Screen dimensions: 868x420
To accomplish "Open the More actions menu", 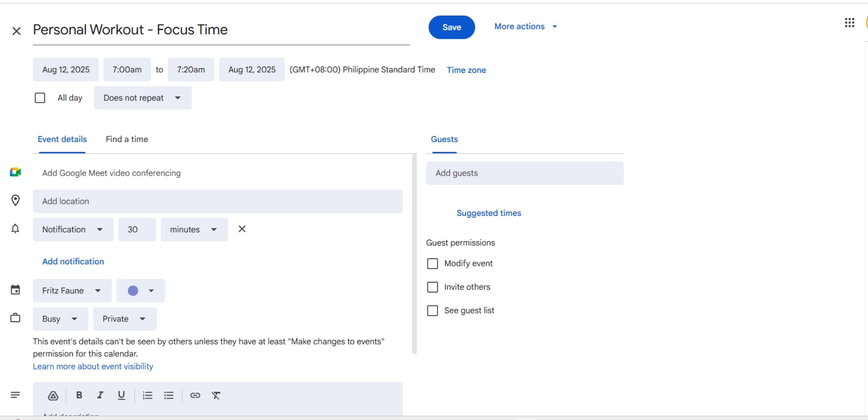I will 525,26.
